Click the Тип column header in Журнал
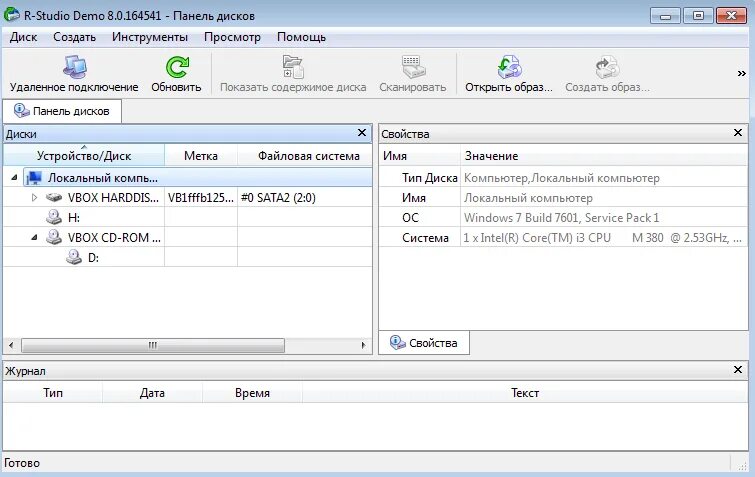The height and width of the screenshot is (477, 755). click(53, 393)
